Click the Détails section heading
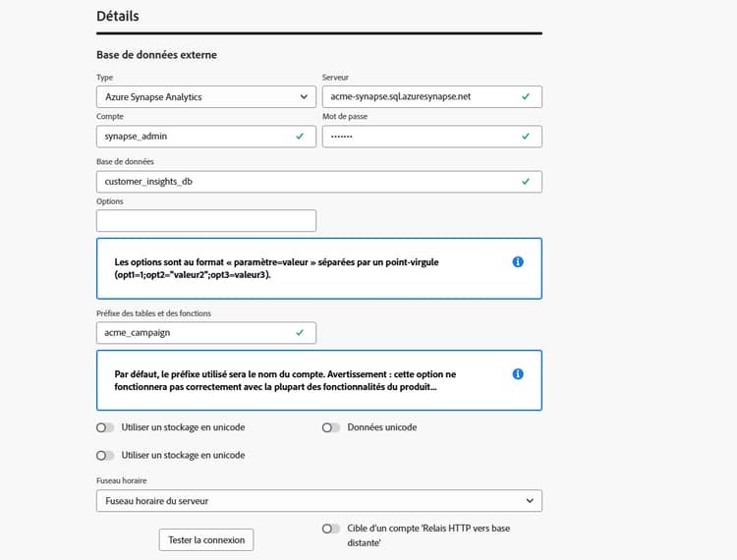The width and height of the screenshot is (737, 560). (x=118, y=16)
